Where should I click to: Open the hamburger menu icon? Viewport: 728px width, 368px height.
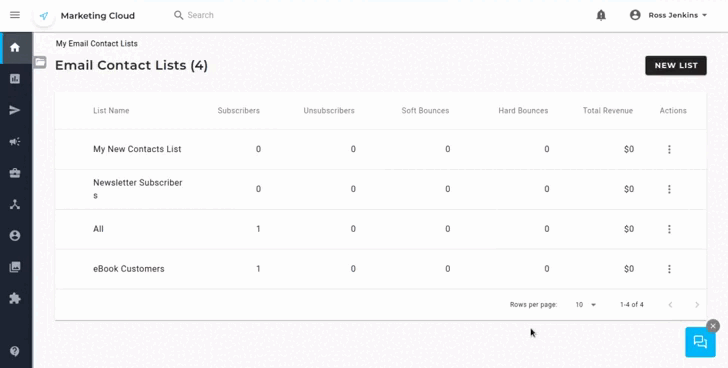(x=15, y=15)
